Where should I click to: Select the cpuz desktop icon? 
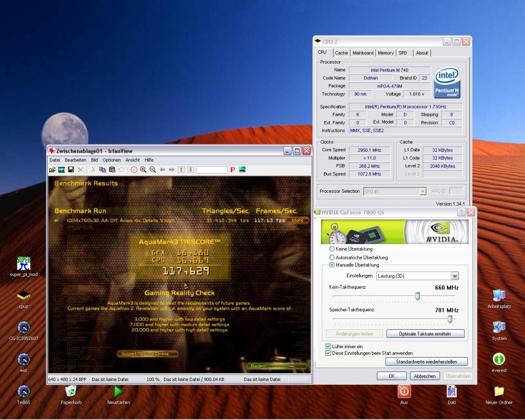(x=24, y=299)
